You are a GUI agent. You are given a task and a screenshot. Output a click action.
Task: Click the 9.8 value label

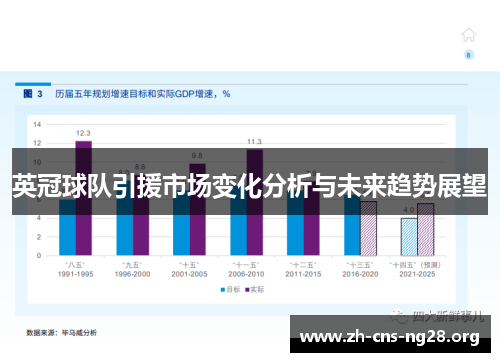coord(197,156)
